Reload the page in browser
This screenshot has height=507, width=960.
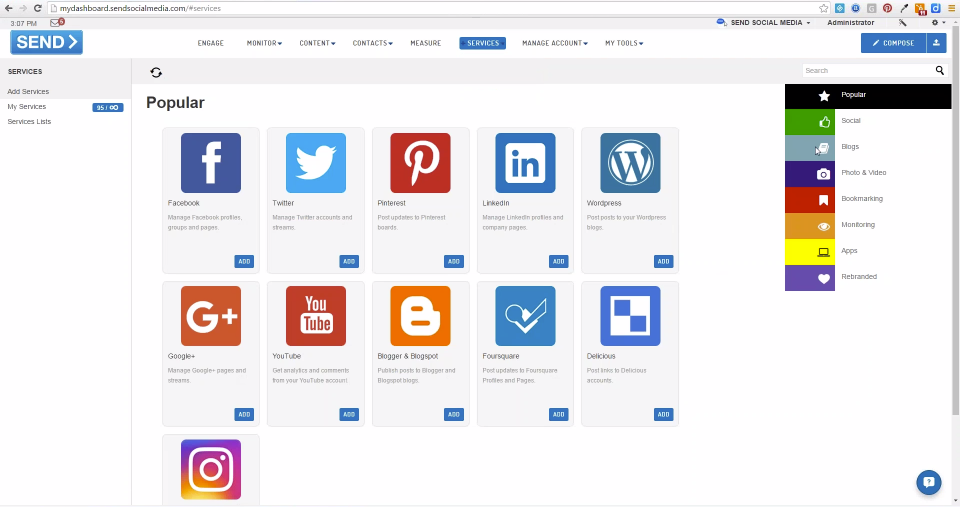(37, 8)
